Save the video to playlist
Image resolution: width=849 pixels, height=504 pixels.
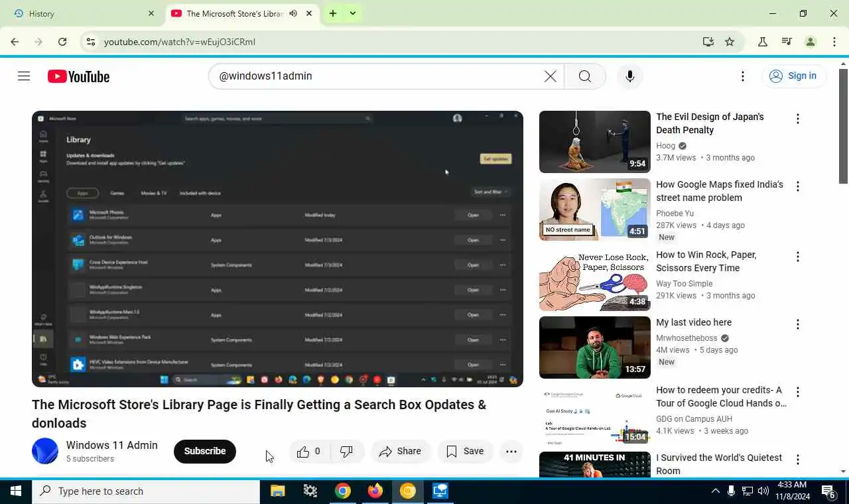click(x=466, y=452)
